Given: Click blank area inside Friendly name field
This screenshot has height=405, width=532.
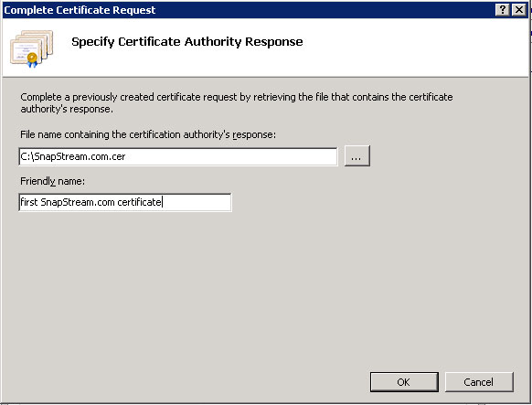Looking at the screenshot, I should pyautogui.click(x=197, y=203).
